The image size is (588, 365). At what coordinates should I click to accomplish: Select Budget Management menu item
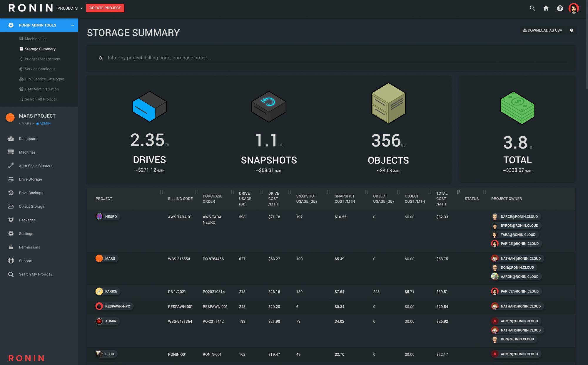click(x=42, y=59)
